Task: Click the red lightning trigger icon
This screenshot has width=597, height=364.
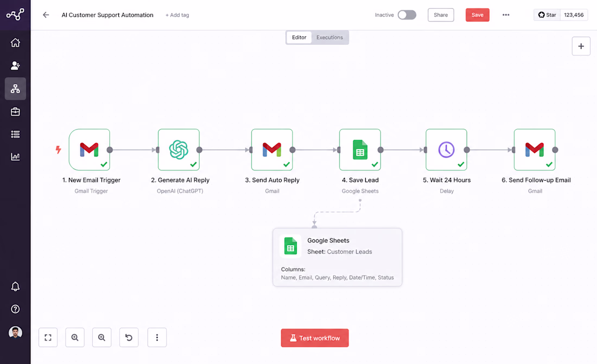Action: click(x=58, y=150)
